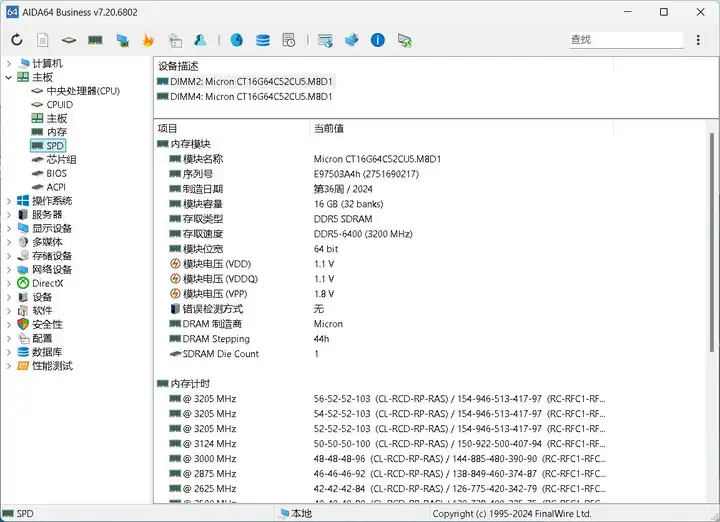720x522 pixels.
Task: Expand the 存储设备 tree node
Action: click(x=9, y=256)
